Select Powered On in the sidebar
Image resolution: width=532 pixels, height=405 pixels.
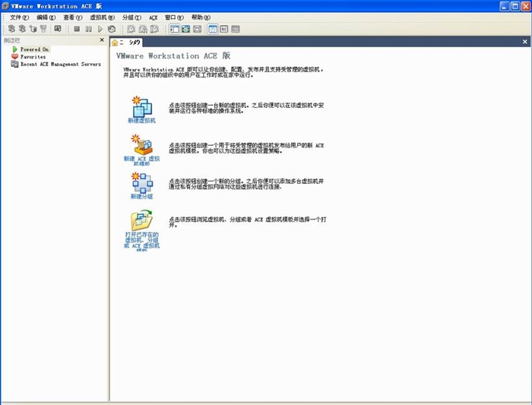35,49
